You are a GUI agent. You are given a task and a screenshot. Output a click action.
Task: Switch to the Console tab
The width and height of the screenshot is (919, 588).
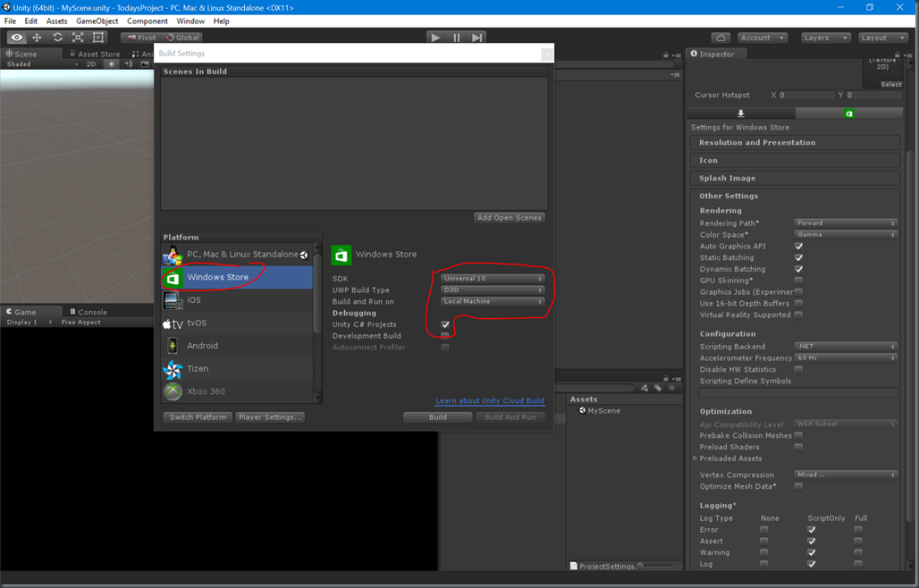(89, 312)
